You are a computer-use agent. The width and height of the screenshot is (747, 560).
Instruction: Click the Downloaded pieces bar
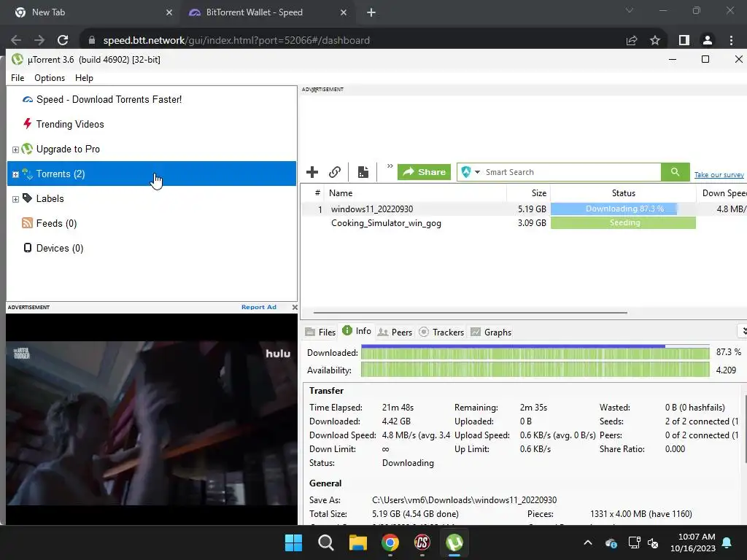(x=535, y=353)
